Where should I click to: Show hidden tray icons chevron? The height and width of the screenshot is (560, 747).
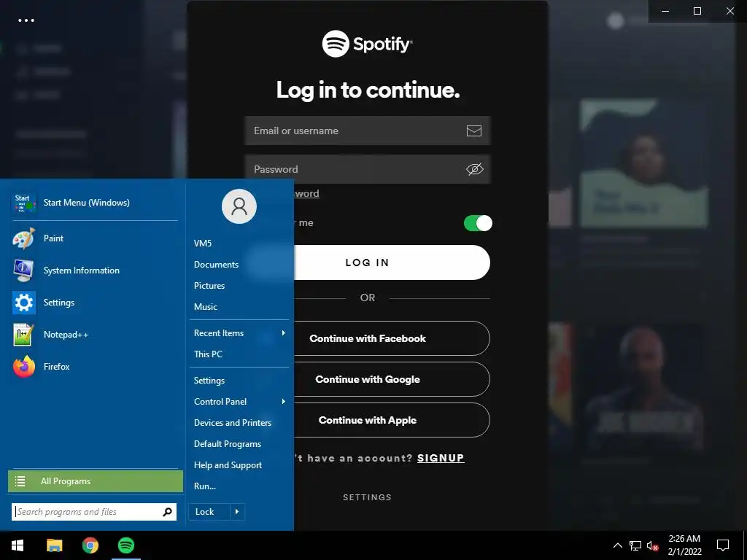[617, 545]
